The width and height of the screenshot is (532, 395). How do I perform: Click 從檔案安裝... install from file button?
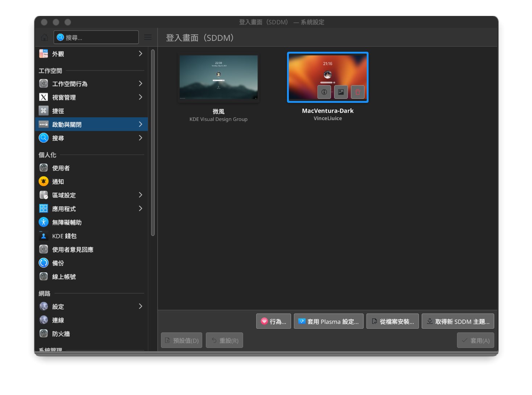393,321
